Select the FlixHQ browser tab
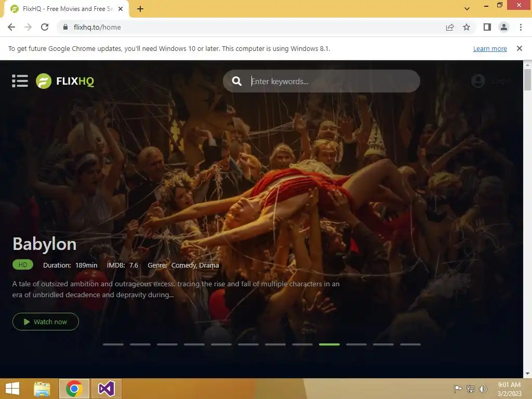 (66, 9)
